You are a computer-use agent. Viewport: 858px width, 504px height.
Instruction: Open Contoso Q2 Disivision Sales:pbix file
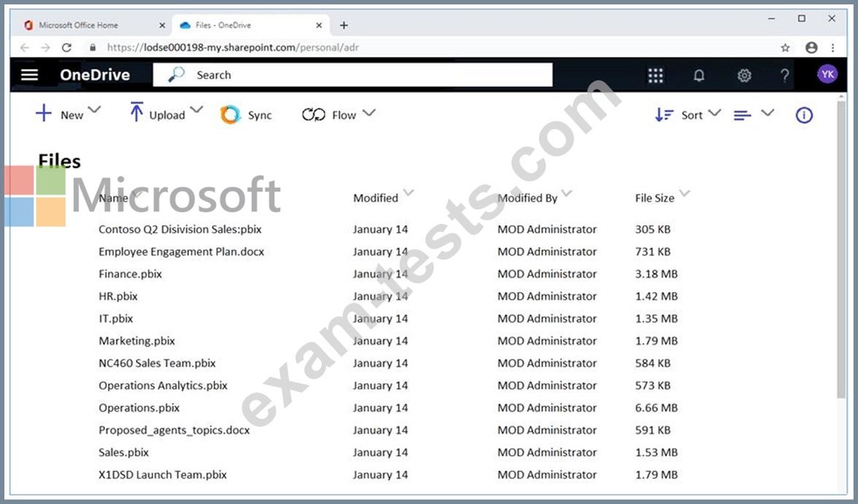180,229
